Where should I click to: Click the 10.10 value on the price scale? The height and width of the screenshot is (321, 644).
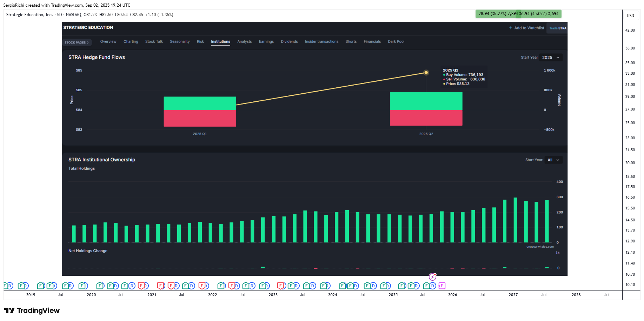630,285
